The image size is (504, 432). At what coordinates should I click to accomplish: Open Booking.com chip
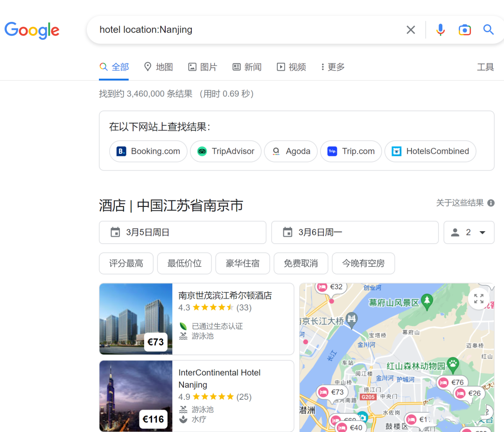coord(148,151)
